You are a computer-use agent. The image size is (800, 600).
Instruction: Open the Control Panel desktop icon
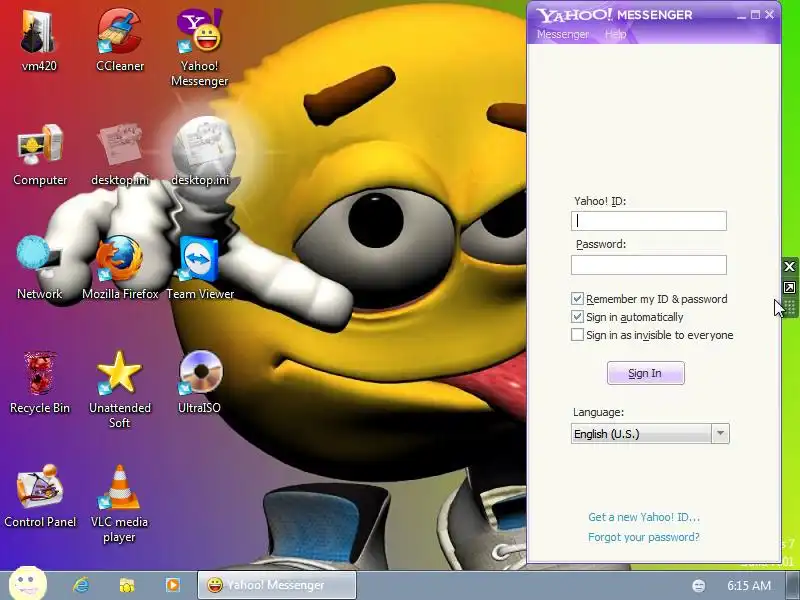pyautogui.click(x=40, y=496)
